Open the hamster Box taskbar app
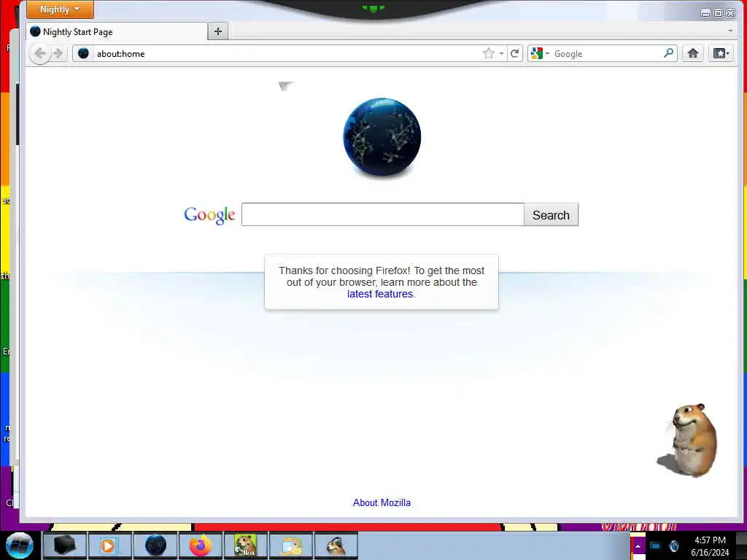 click(x=246, y=545)
